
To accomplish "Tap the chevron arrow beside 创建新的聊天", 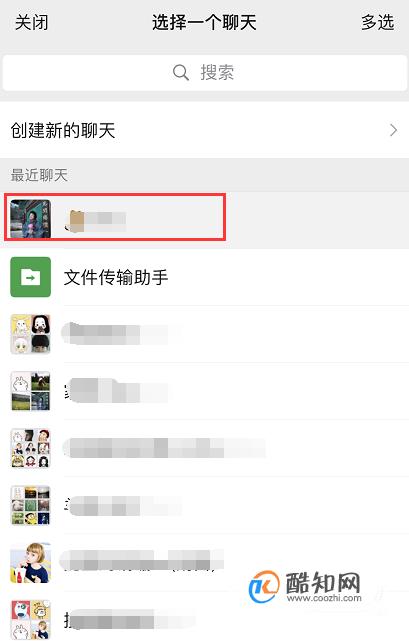I will pos(393,130).
